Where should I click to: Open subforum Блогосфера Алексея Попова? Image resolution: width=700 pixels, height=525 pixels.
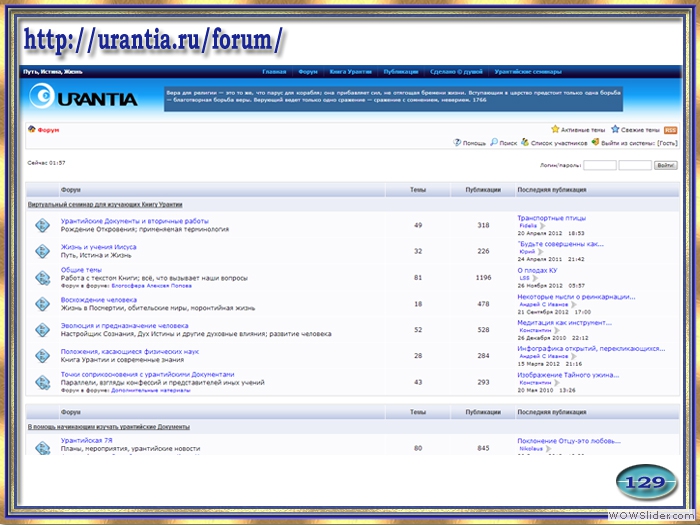click(x=151, y=286)
